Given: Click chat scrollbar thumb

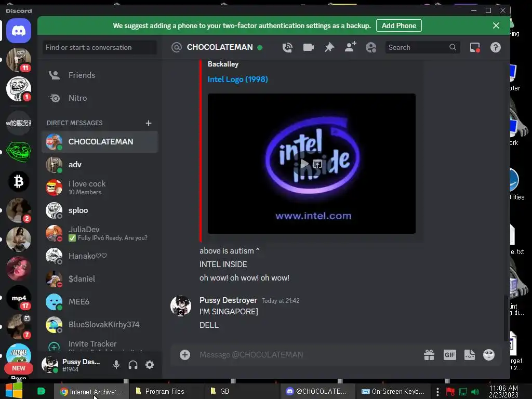Looking at the screenshot, I should 506,318.
